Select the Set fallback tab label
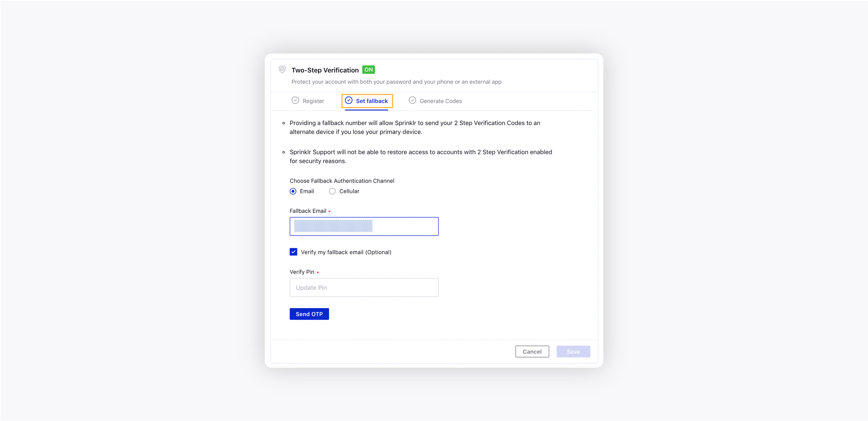Image resolution: width=868 pixels, height=421 pixels. [x=372, y=101]
